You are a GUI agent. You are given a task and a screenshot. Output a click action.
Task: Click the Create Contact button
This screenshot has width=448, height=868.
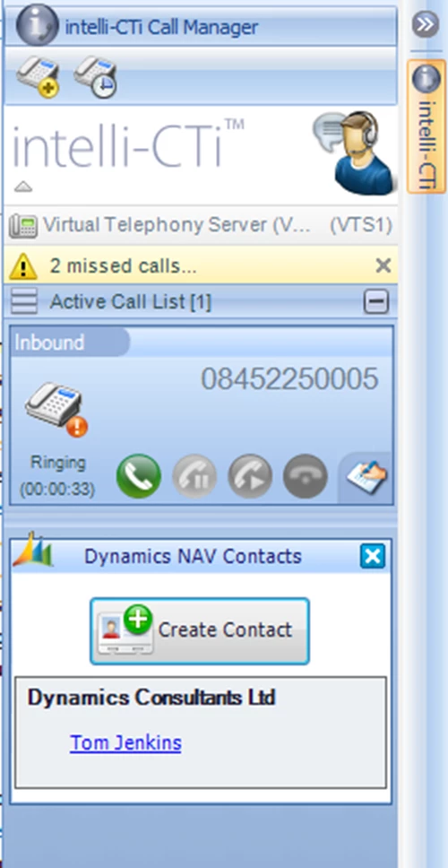pos(200,631)
